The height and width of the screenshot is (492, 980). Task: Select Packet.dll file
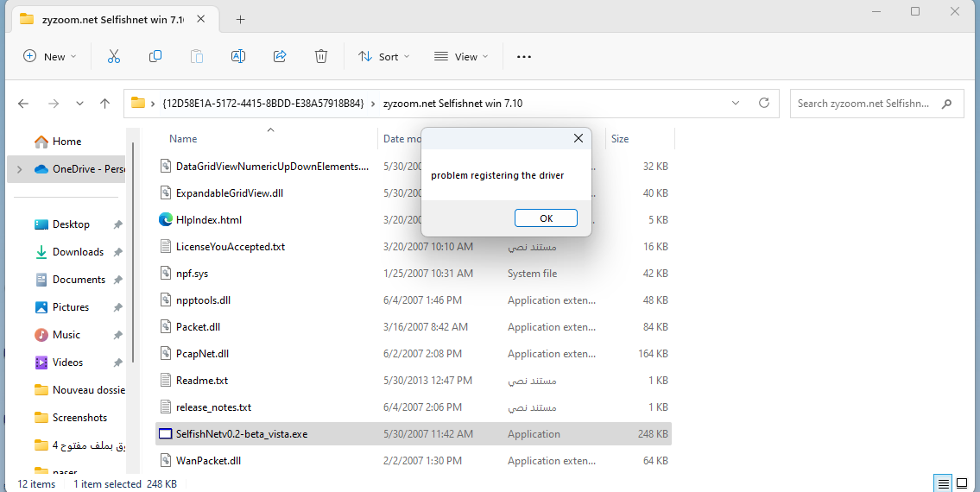click(413, 327)
